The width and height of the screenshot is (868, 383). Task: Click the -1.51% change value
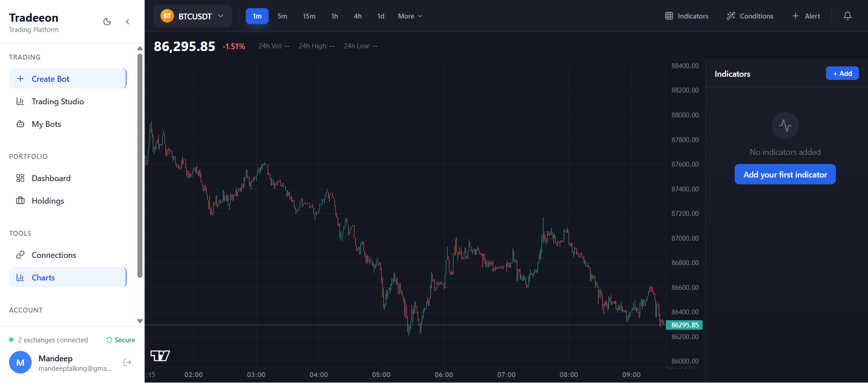pos(234,47)
